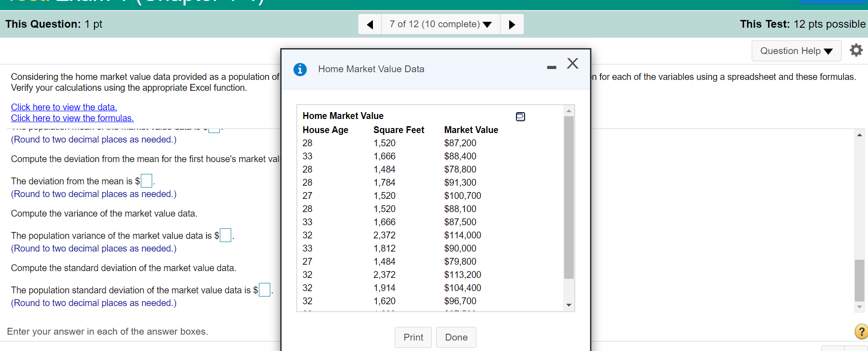Close the Home Market Value Data dialog
Viewport: 868px width, 351px height.
click(572, 63)
